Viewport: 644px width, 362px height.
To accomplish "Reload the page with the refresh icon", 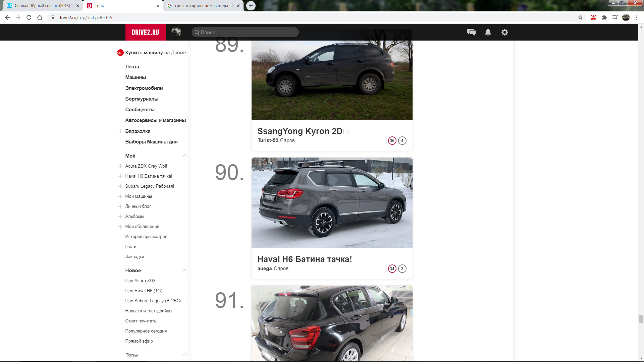I will [29, 17].
